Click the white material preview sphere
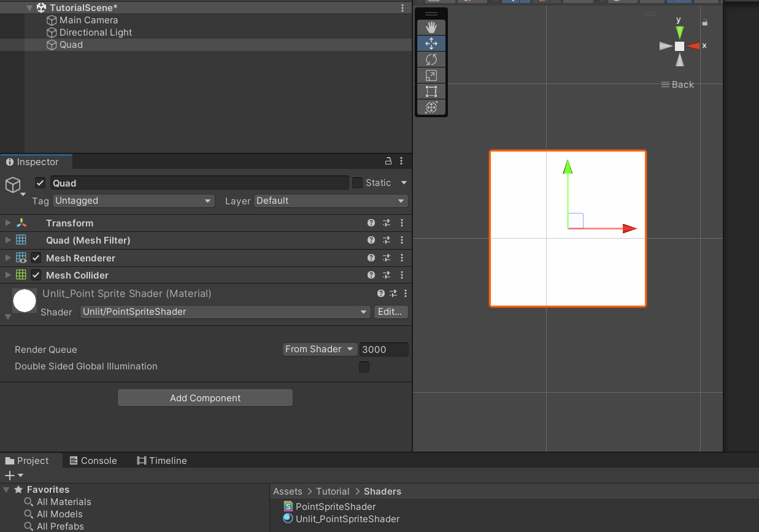 [x=25, y=301]
